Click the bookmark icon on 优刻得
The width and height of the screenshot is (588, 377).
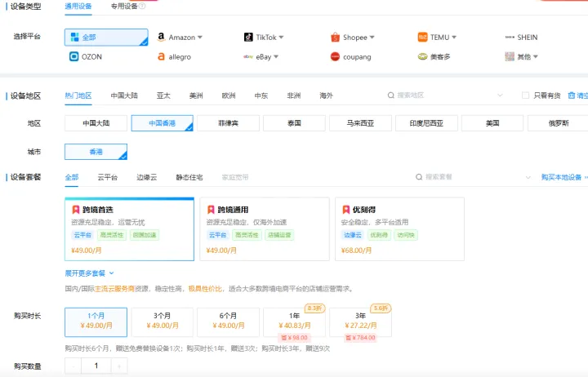346,210
